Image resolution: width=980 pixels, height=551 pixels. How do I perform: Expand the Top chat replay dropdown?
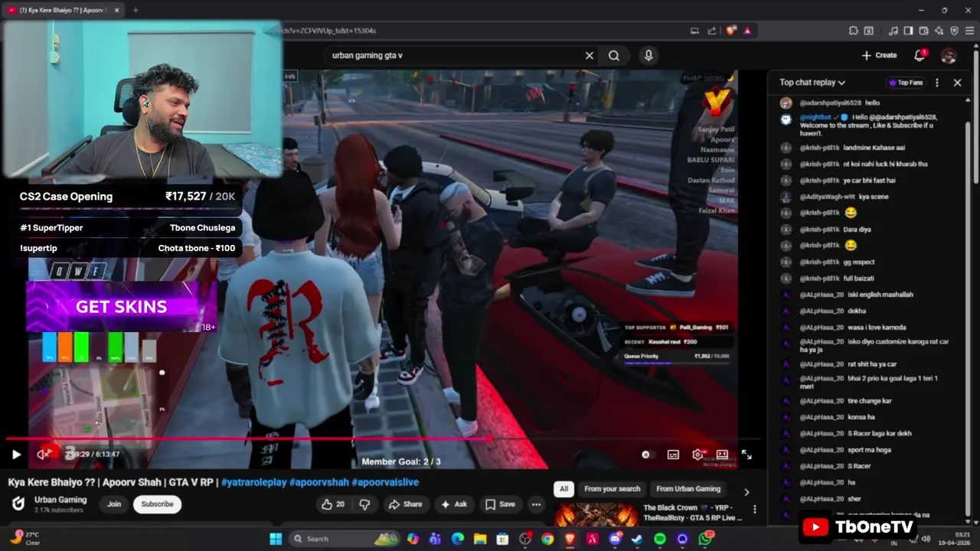pos(812,83)
